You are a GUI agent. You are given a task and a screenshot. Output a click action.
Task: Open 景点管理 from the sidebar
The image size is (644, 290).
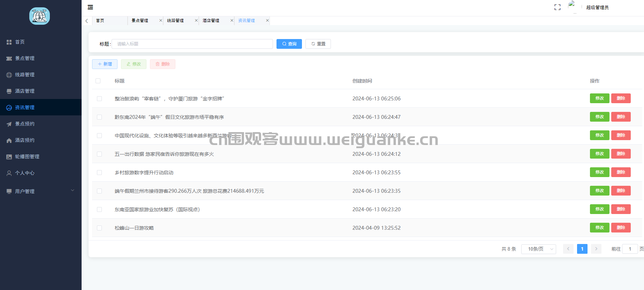(x=24, y=58)
